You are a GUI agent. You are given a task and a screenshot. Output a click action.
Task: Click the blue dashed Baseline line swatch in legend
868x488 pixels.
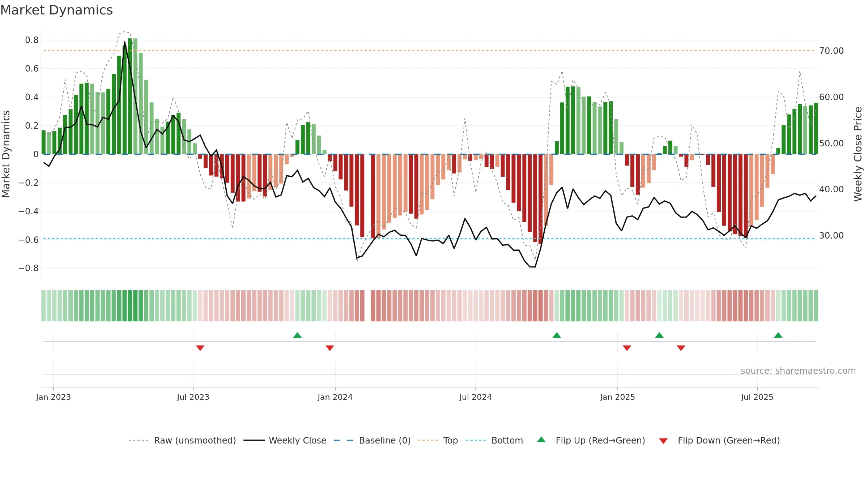(x=344, y=440)
